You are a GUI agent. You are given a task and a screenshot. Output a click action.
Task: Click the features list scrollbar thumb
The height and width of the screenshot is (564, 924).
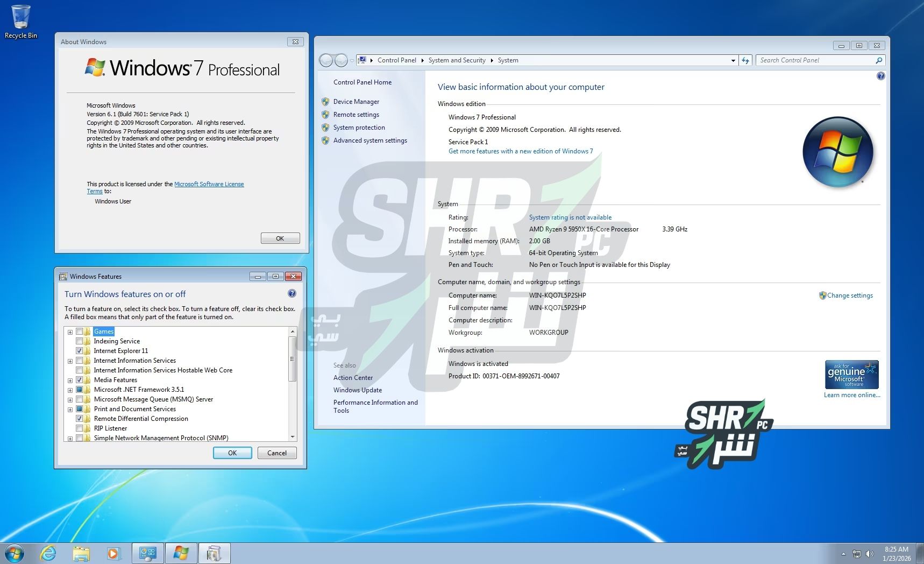click(293, 359)
